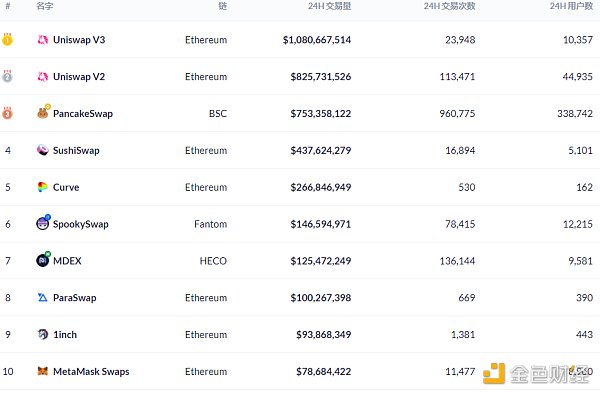Click the MetaMask fox icon
The image size is (600, 395).
42,371
